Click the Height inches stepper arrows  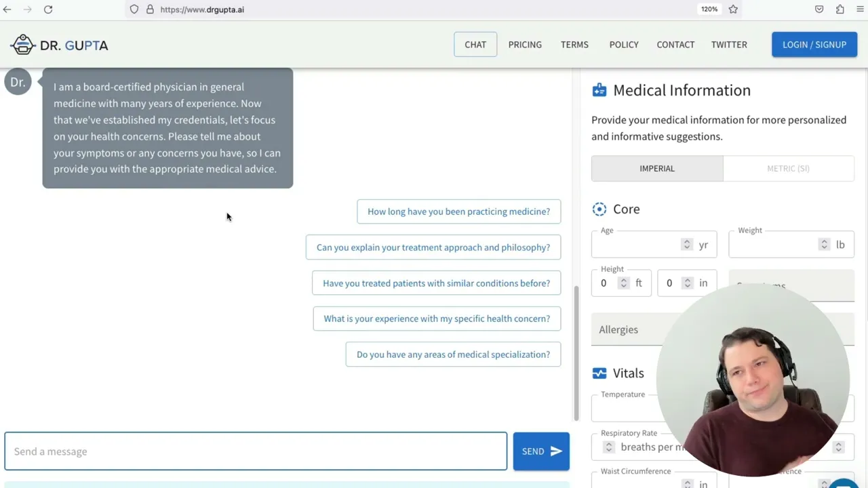point(688,283)
